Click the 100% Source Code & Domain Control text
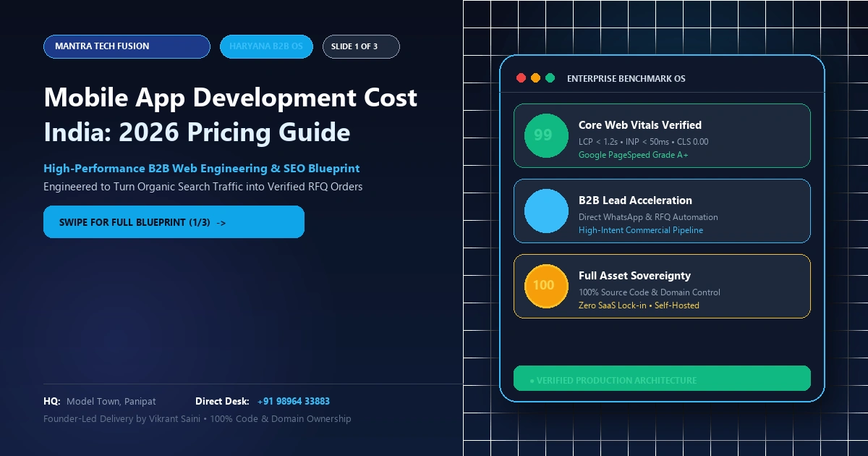Screen dimensions: 868x456 (650, 292)
